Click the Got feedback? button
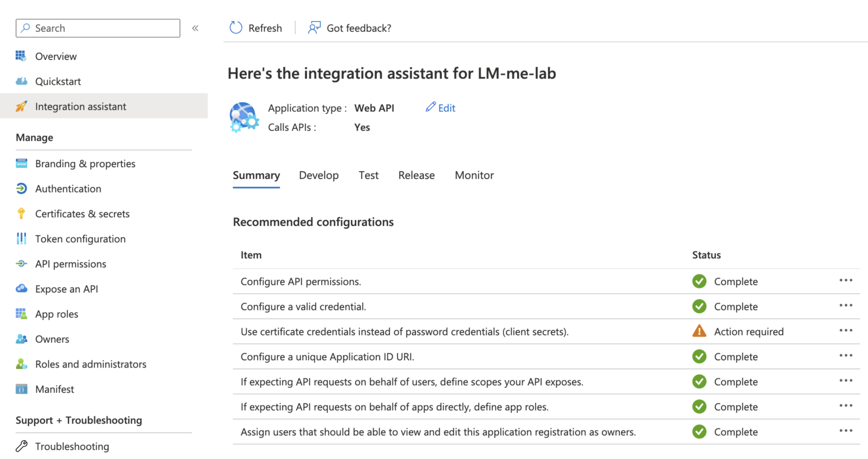Viewport: 868px width, 459px height. [349, 28]
